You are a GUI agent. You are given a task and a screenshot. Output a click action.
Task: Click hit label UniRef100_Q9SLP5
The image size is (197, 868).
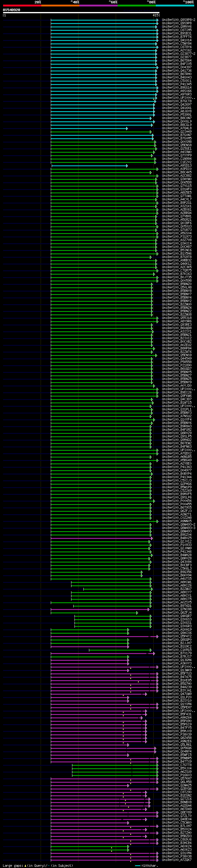pyautogui.click(x=176, y=436)
